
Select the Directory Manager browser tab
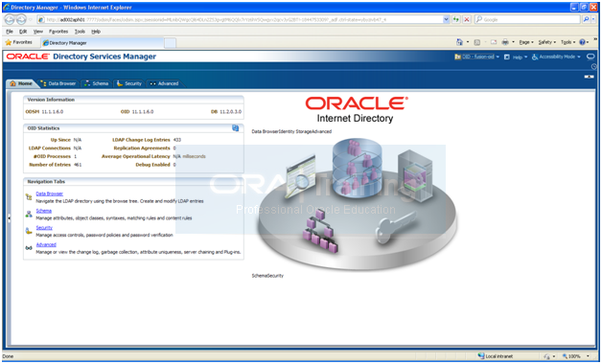(x=103, y=42)
